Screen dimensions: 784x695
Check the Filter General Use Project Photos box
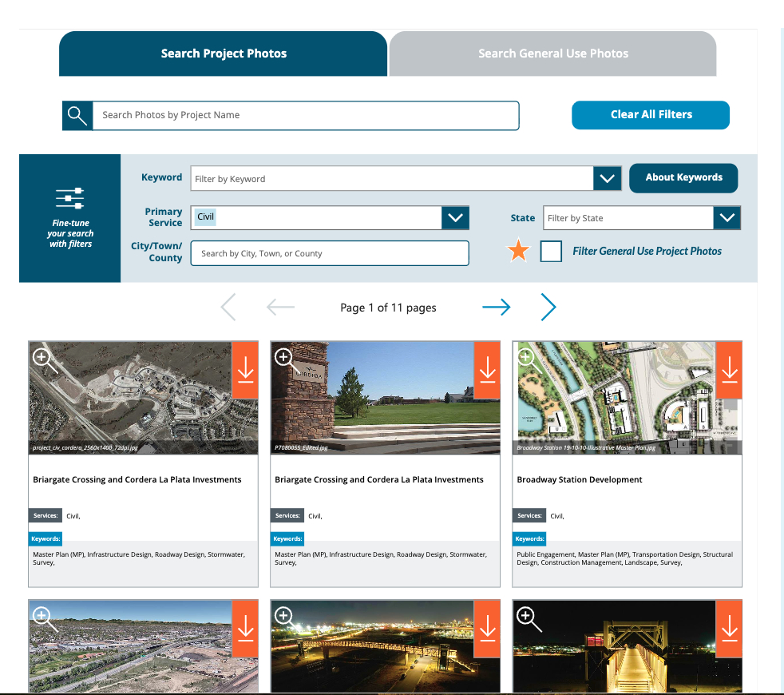551,251
